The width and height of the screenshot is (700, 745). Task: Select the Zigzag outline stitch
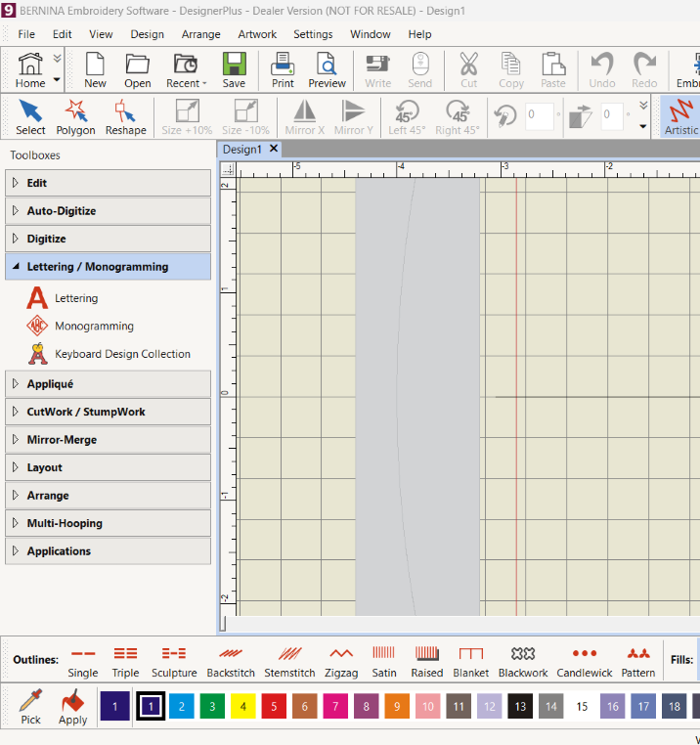click(x=340, y=661)
